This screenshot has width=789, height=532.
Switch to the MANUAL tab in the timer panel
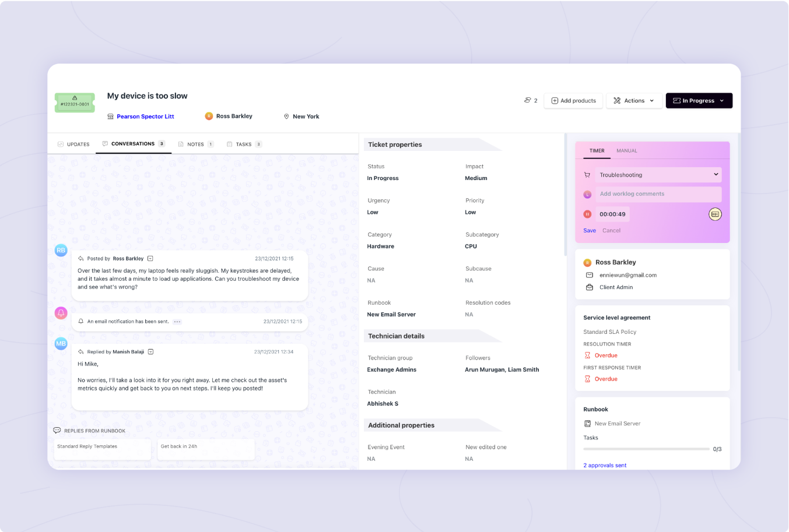tap(626, 150)
